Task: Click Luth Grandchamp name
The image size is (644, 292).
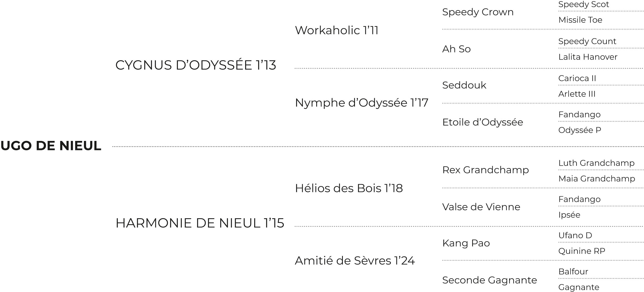Action: (597, 163)
